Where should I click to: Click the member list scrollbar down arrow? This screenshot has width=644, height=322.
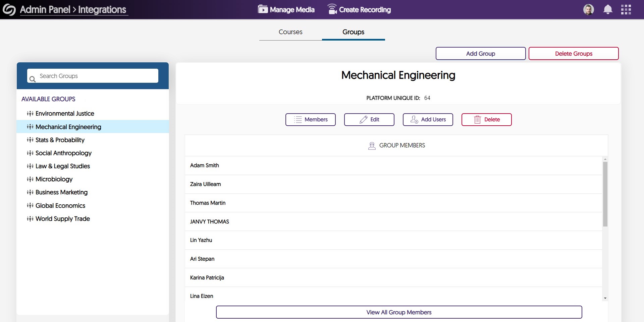coord(605,298)
